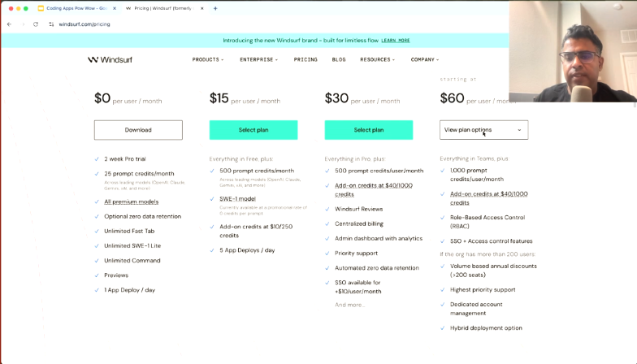Click 1,000 prompt credits/user/month text

(x=476, y=175)
